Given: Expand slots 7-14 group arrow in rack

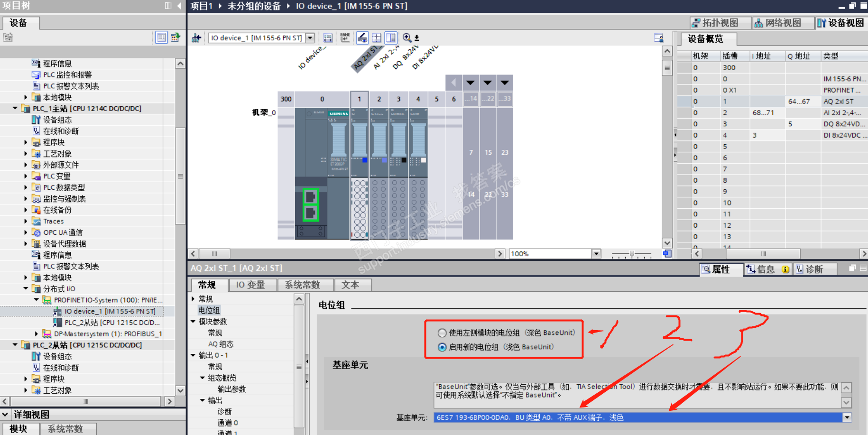Looking at the screenshot, I should [471, 83].
